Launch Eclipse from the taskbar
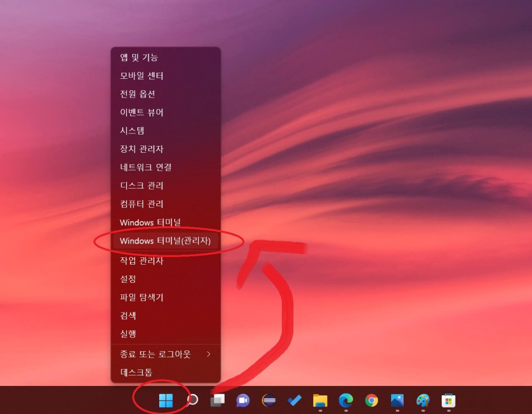 point(269,400)
